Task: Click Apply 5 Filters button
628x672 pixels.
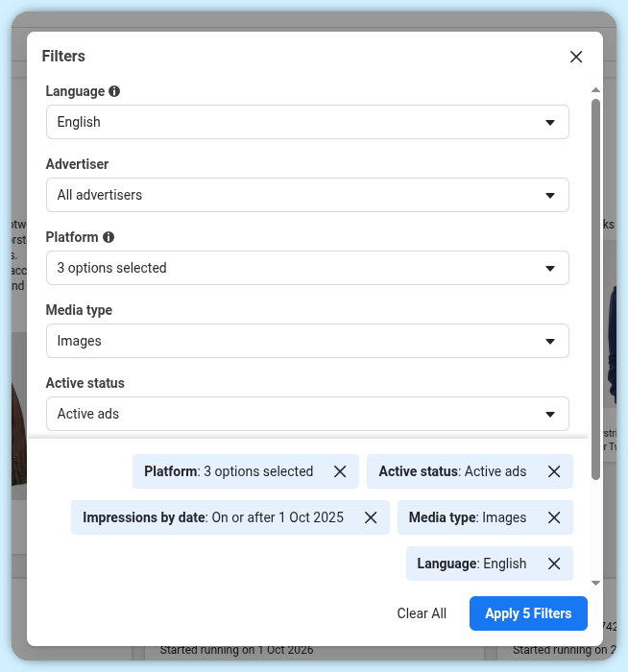Action: point(528,613)
